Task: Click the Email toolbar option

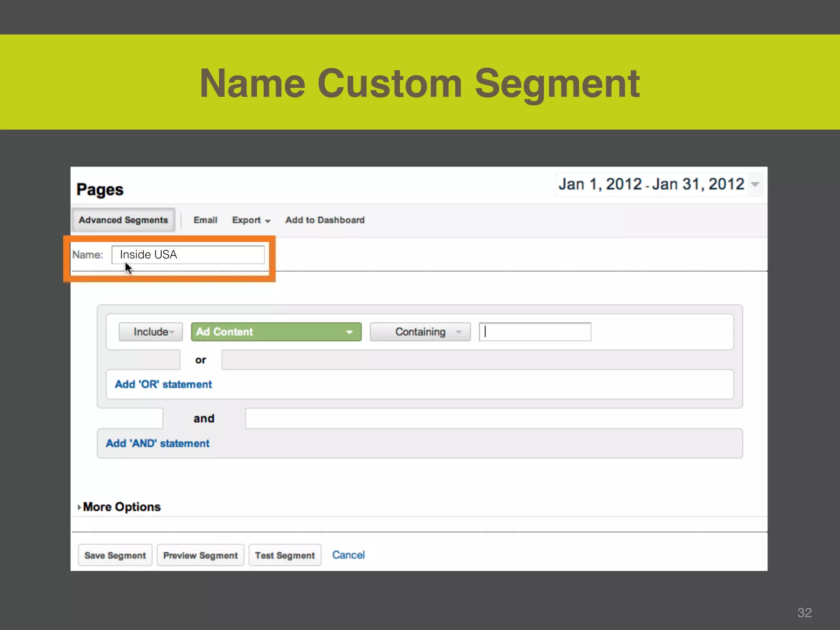Action: [205, 220]
